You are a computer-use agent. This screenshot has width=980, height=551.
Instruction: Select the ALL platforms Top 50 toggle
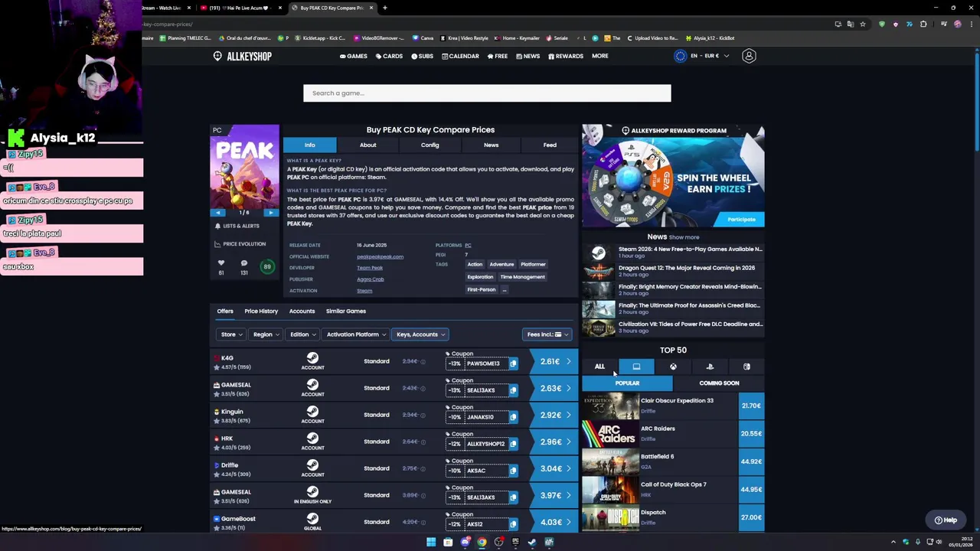pyautogui.click(x=599, y=367)
